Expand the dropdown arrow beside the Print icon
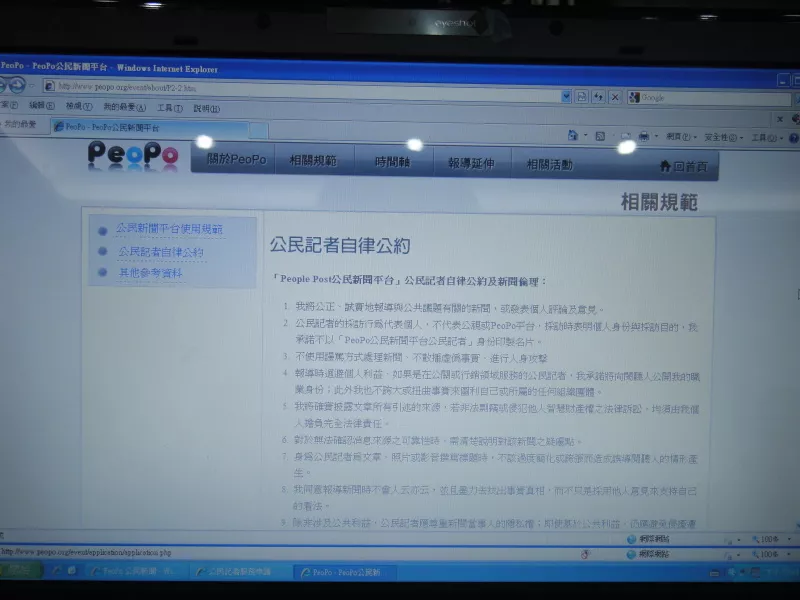This screenshot has height=600, width=800. (656, 137)
